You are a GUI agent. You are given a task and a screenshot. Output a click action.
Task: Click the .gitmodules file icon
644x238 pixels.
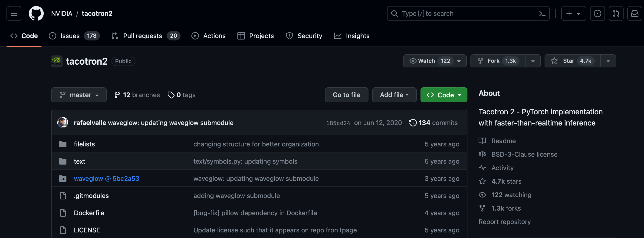[63, 196]
